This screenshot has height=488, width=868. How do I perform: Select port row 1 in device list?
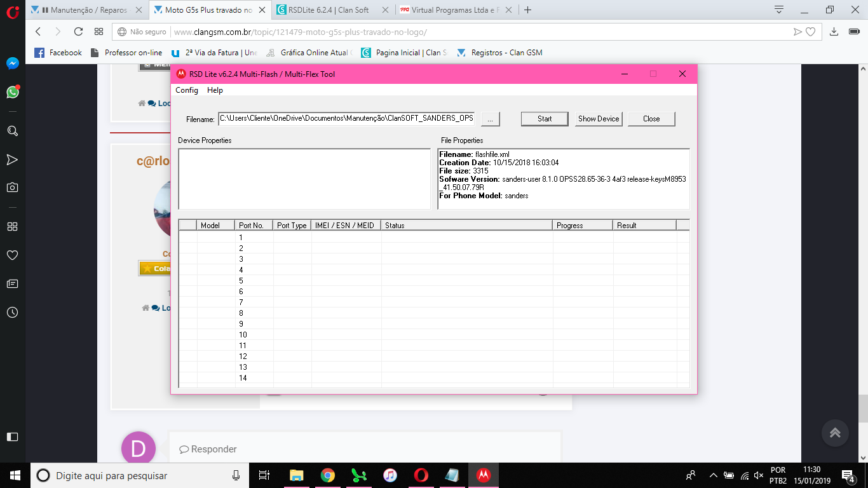(433, 237)
